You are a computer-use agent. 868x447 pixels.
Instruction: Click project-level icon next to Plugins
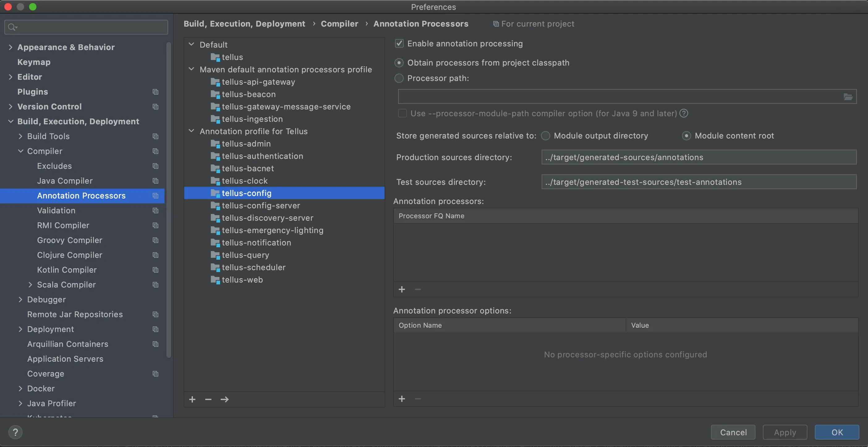pyautogui.click(x=155, y=92)
